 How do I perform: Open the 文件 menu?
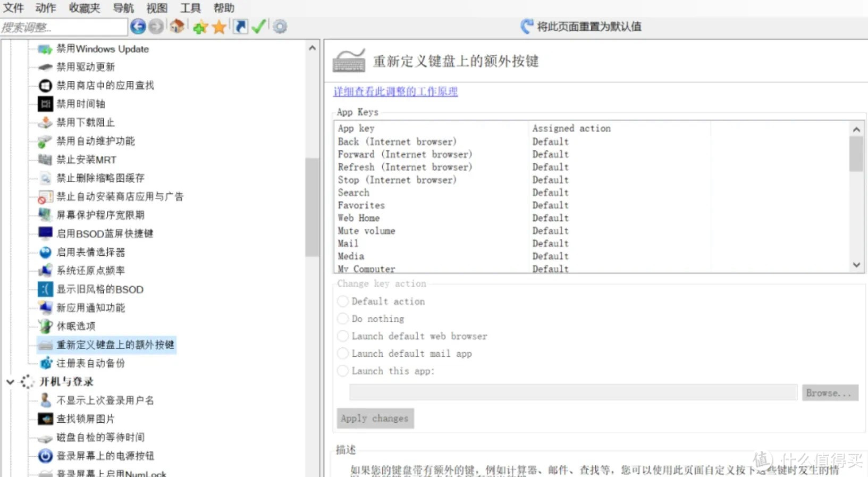click(14, 8)
